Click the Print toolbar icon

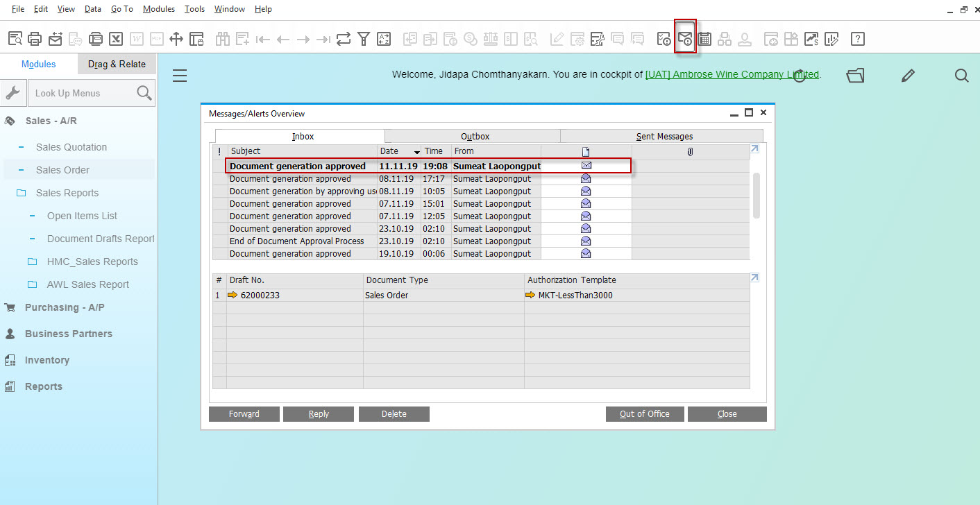coord(35,39)
